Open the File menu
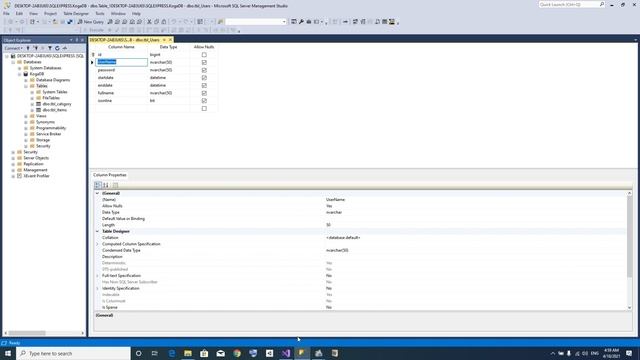This screenshot has height=360, width=640. coord(6,13)
